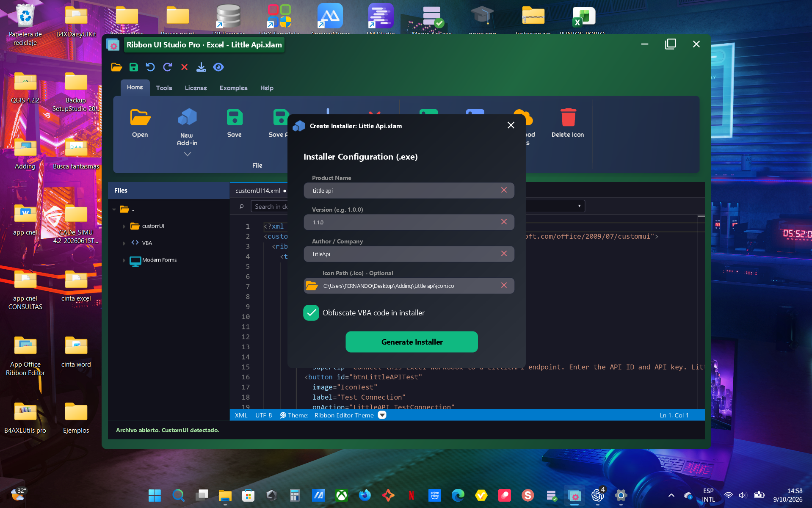Clear the Product Name field
The height and width of the screenshot is (508, 812).
pyautogui.click(x=504, y=190)
